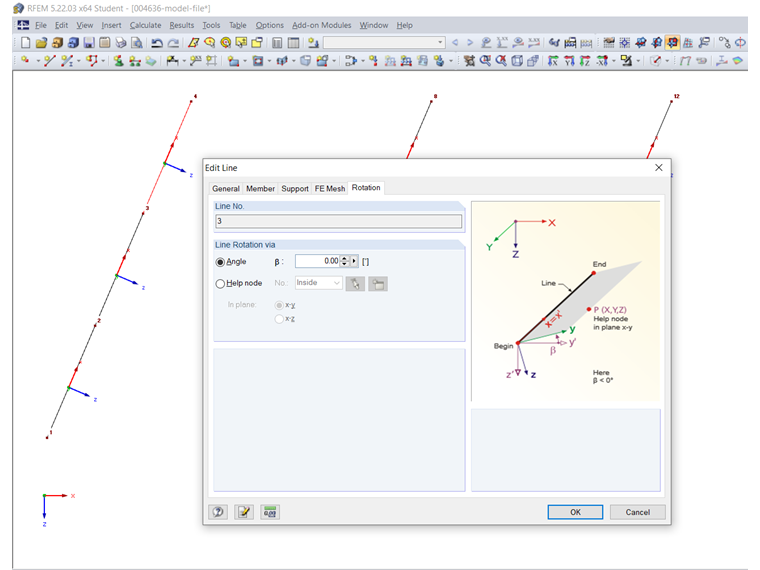
Task: Click the New Node tool icon
Action: coord(25,61)
